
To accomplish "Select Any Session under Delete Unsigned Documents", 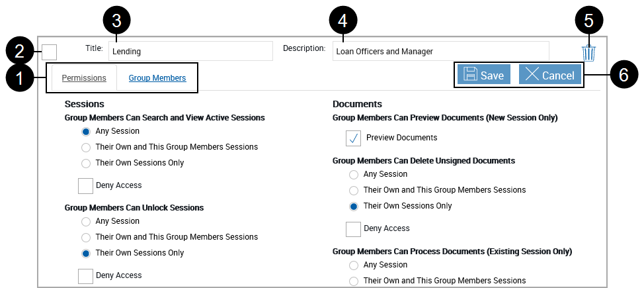I will 354,175.
